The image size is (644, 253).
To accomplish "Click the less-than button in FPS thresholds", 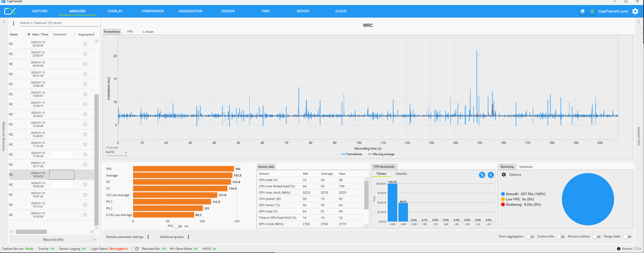I will 491,175.
